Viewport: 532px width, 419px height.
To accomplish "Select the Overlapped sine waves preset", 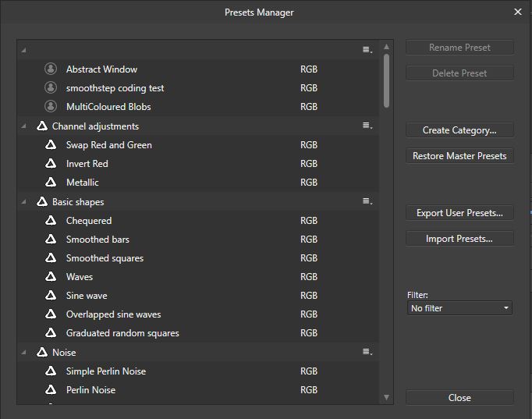I will 113,314.
